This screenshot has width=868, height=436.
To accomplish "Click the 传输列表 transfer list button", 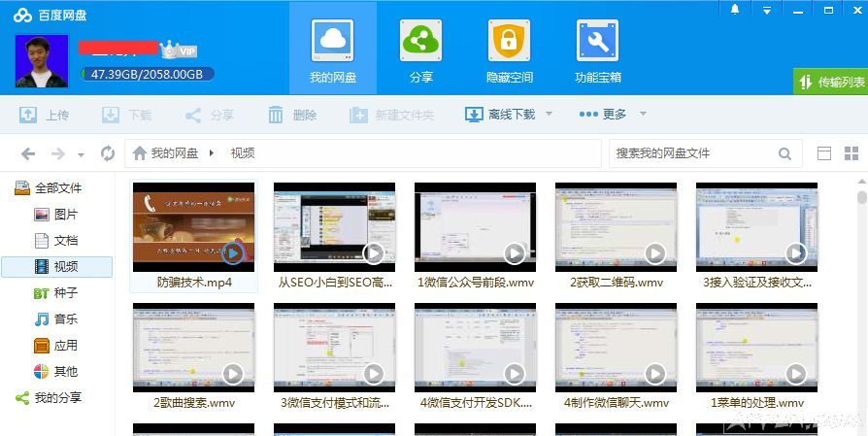I will [830, 83].
